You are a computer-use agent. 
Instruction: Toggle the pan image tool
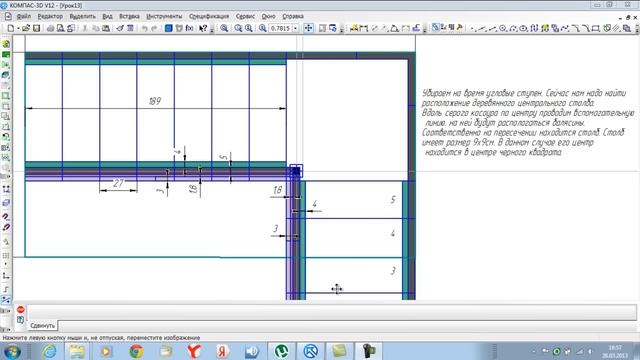pos(309,28)
